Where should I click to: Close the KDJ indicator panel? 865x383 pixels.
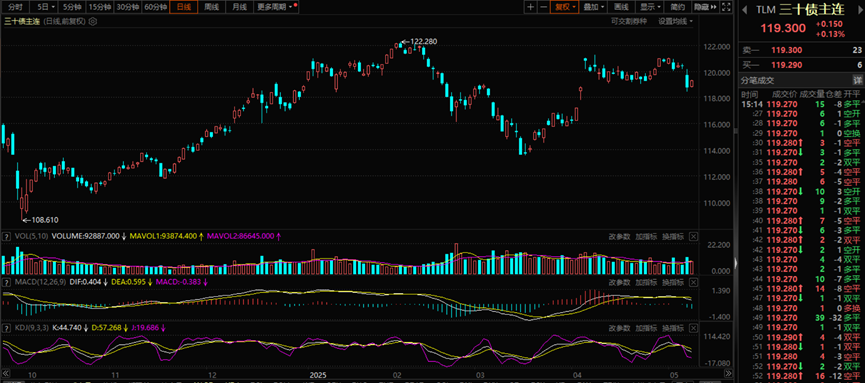click(693, 328)
